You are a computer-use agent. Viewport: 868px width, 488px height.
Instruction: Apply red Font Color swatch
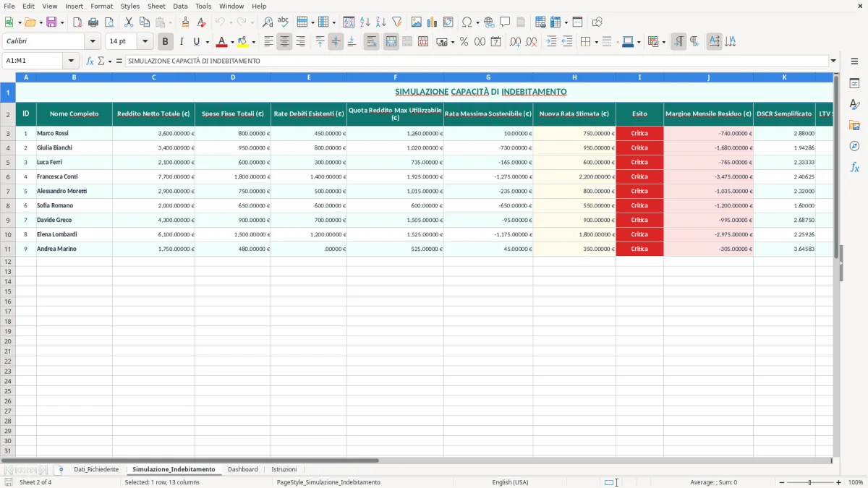(x=222, y=42)
